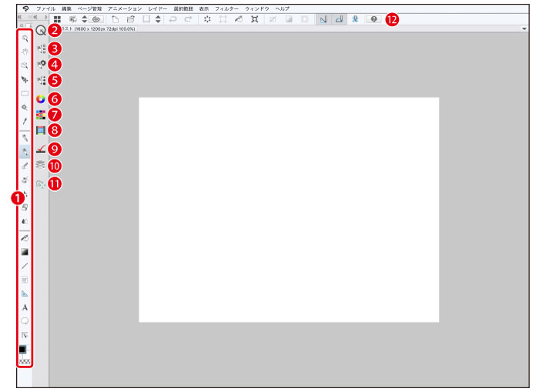Viewport: 536px width, 392px height.
Task: Select the Text tool (A icon)
Action: (x=25, y=307)
